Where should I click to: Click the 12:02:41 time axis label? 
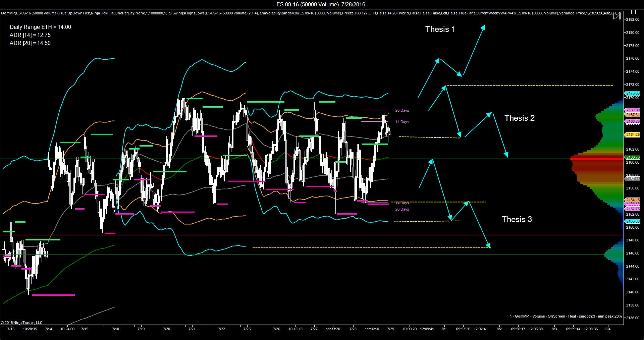coord(480,329)
